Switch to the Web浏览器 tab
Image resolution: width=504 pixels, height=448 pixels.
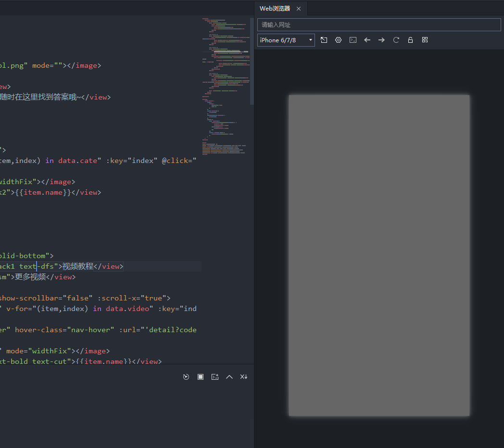pos(275,9)
